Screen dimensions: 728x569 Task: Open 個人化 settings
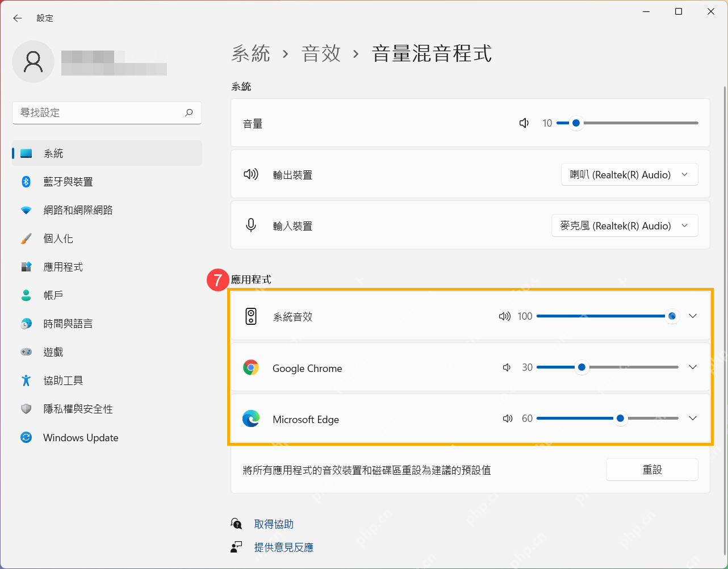[107, 239]
